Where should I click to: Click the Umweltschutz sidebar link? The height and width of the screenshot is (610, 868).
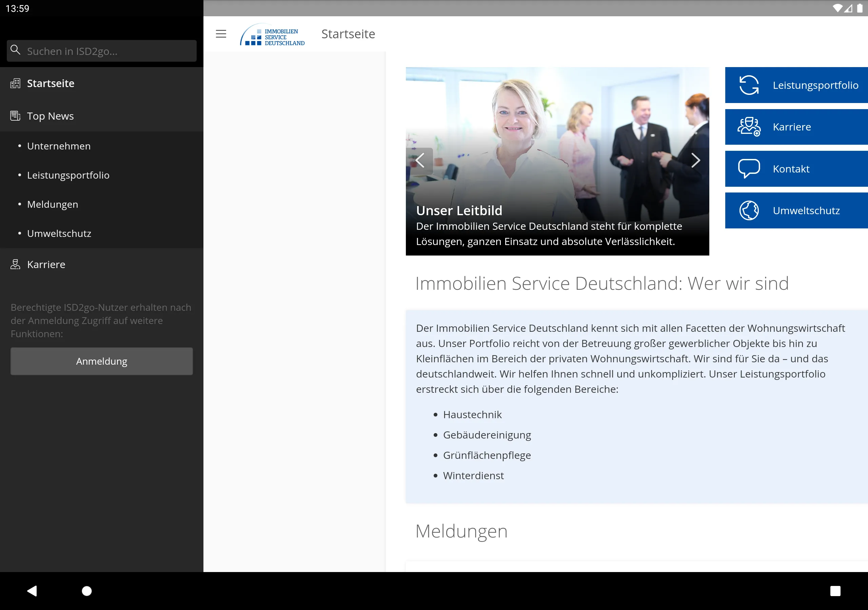point(59,233)
